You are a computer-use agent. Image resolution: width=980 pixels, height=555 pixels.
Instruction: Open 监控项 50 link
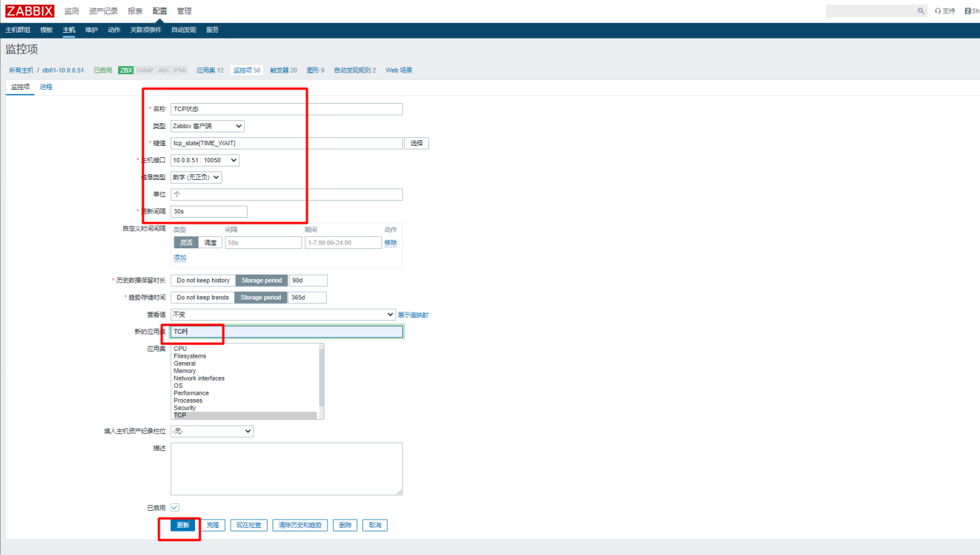click(x=247, y=70)
